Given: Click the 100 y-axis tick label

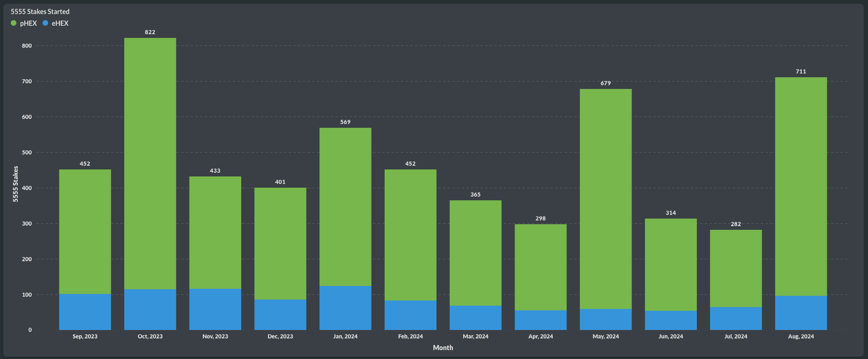Looking at the screenshot, I should coord(27,295).
